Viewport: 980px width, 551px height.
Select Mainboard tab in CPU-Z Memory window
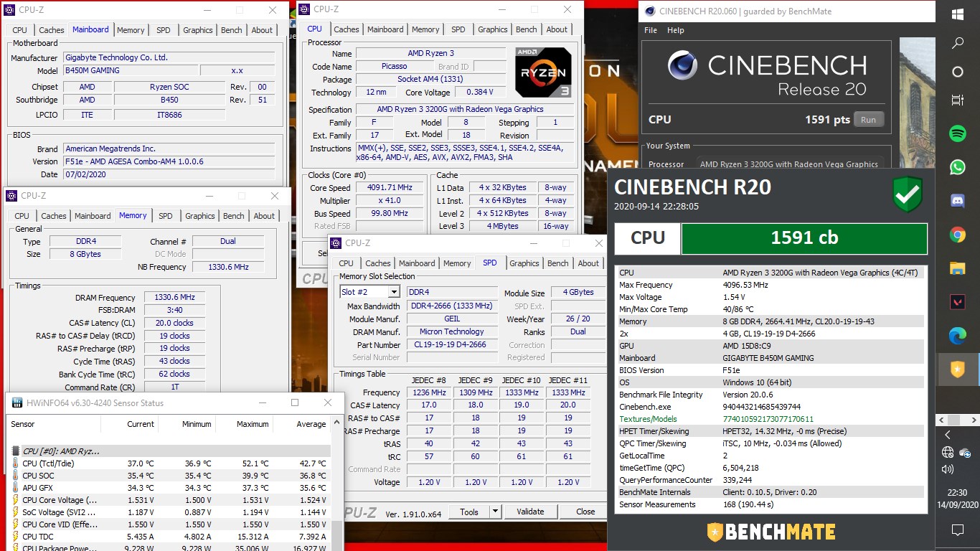93,216
